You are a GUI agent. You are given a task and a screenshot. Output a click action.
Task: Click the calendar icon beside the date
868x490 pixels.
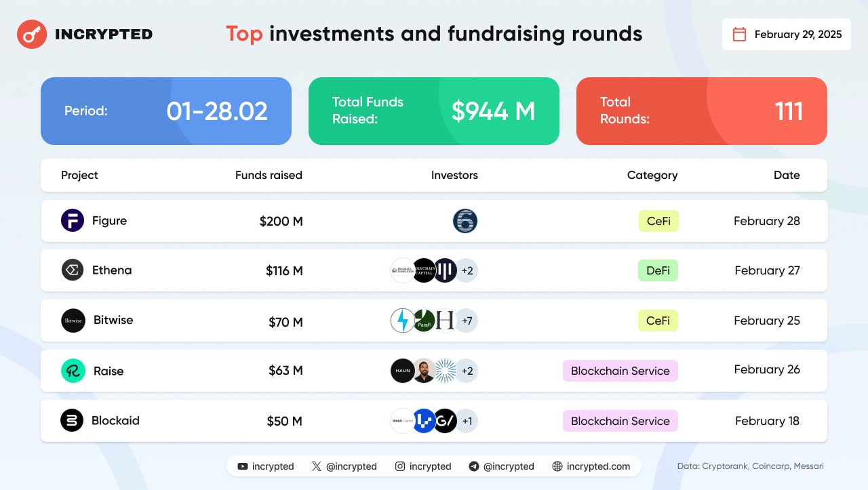pyautogui.click(x=740, y=35)
